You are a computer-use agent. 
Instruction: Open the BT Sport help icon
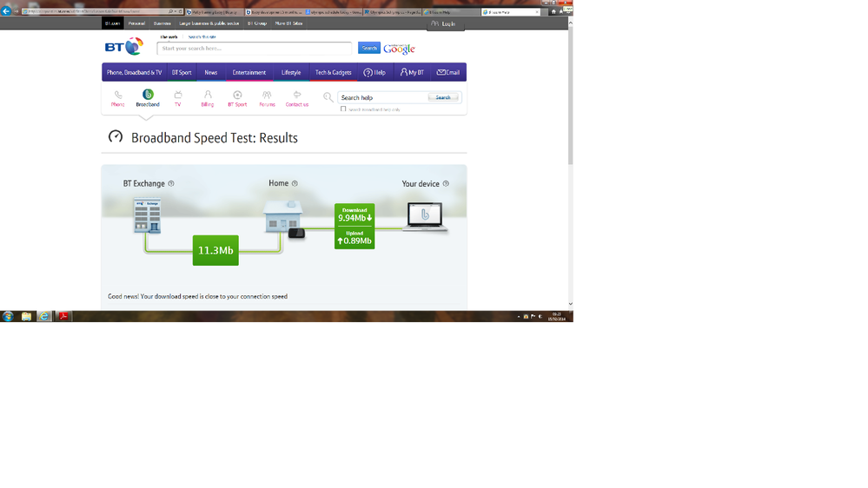237,98
